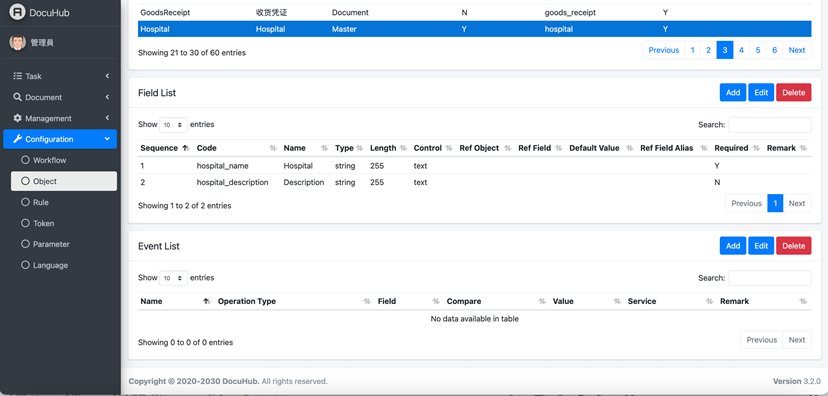Sort Field List by Type column
This screenshot has height=396, width=828.
[350, 148]
